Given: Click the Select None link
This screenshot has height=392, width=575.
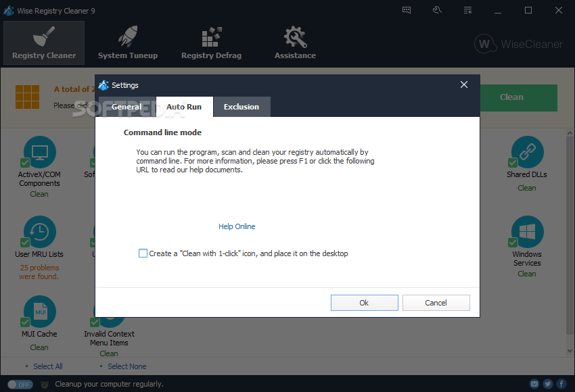Looking at the screenshot, I should 127,366.
